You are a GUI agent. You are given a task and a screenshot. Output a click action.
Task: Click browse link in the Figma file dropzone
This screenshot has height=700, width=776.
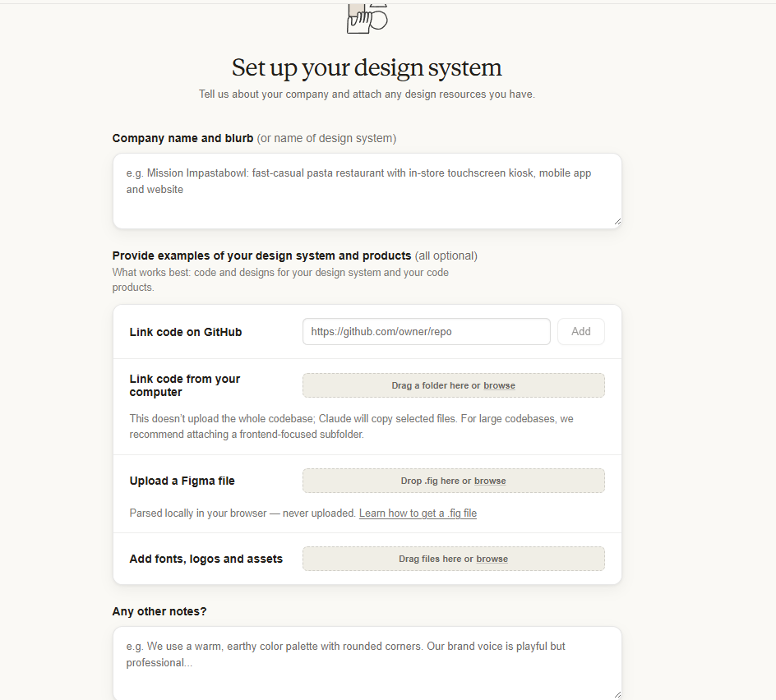490,481
